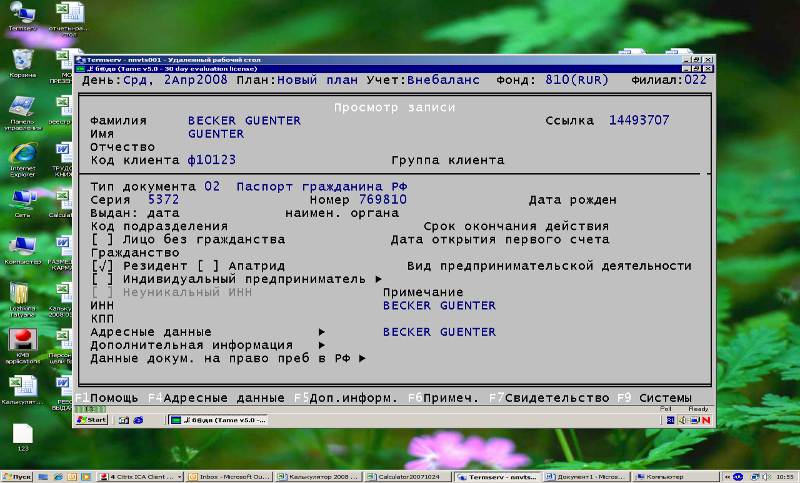Select F7 Свидетельство in function bar
The image size is (800, 483).
point(549,398)
